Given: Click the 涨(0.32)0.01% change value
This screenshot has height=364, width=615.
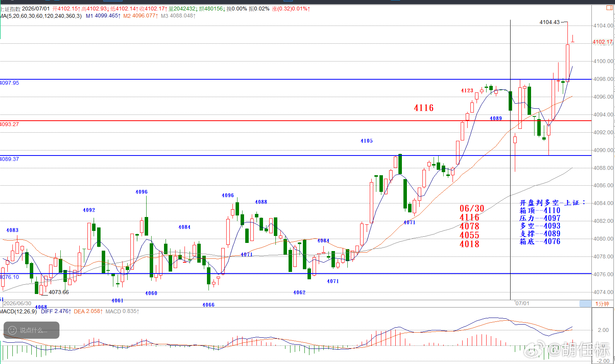Looking at the screenshot, I should point(291,9).
